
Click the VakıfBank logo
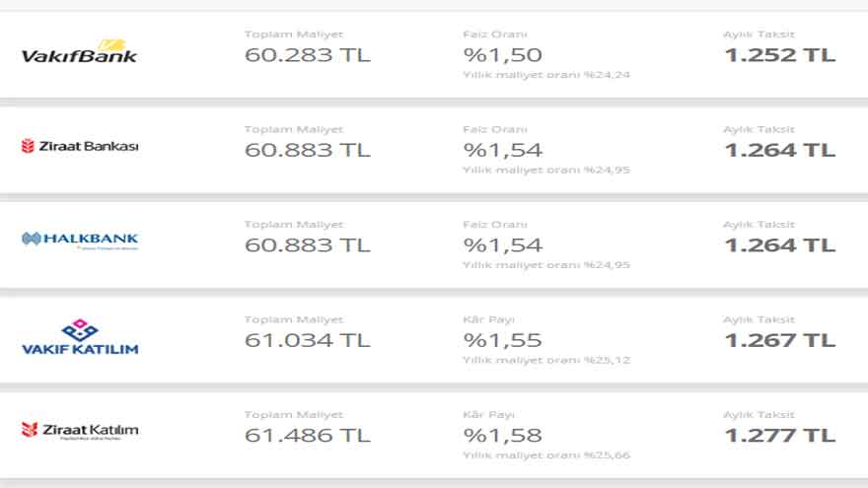[x=79, y=51]
